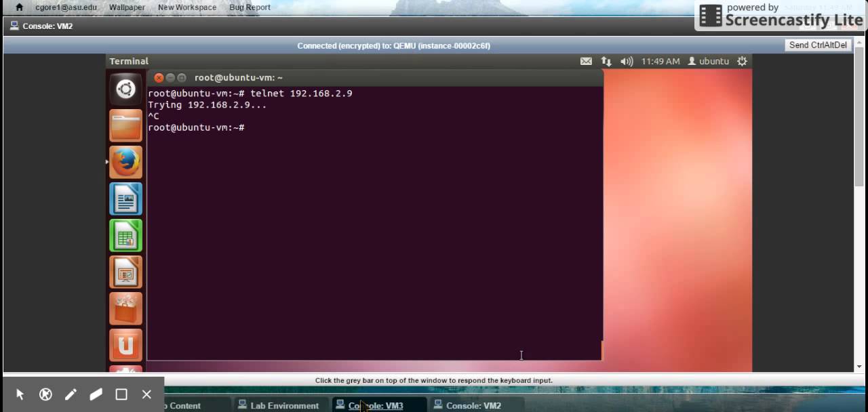Select the Screencastify rectangle tool
The image size is (868, 412).
(121, 394)
